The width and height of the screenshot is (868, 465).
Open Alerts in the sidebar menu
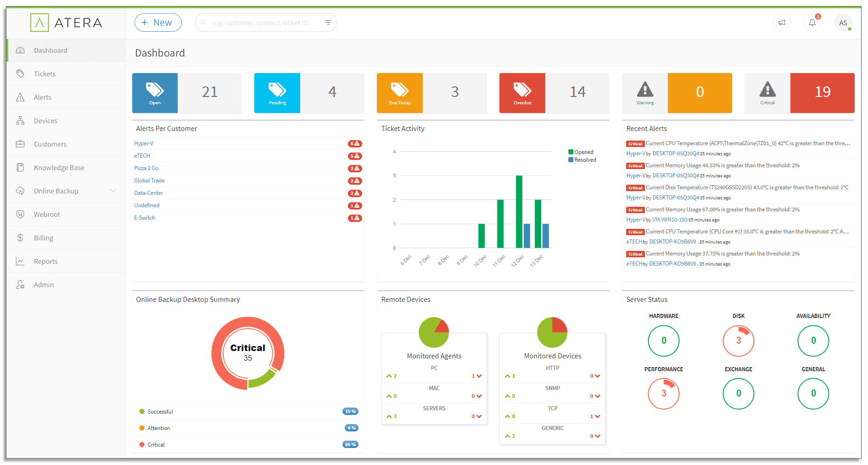pos(66,97)
